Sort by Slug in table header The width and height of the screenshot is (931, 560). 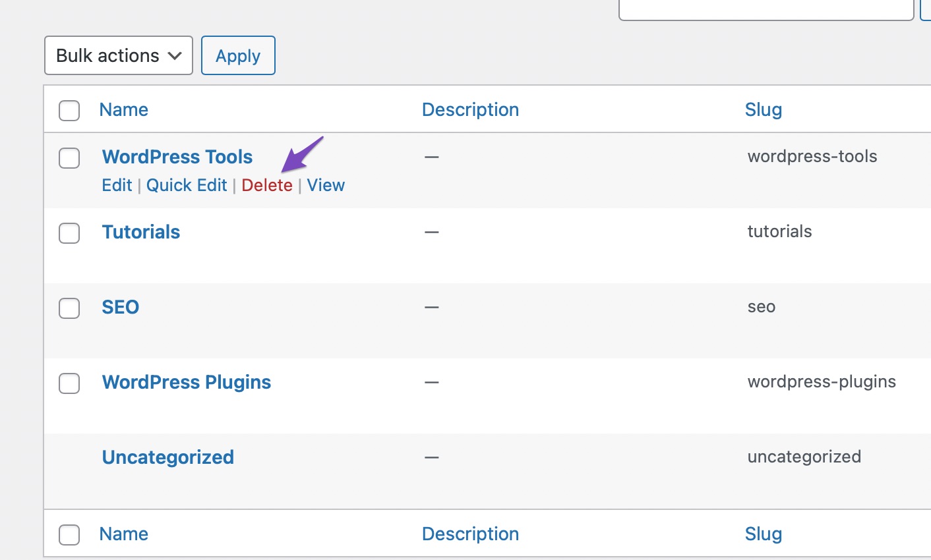tap(764, 109)
